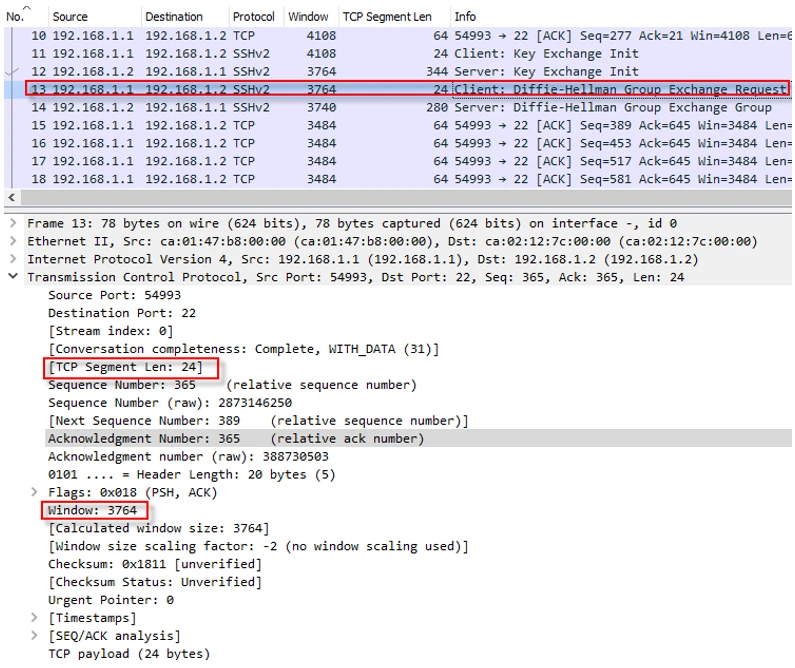The image size is (795, 668).
Task: Expand the Flags: 0x018 (PSH, ACK) field
Action: 34,492
